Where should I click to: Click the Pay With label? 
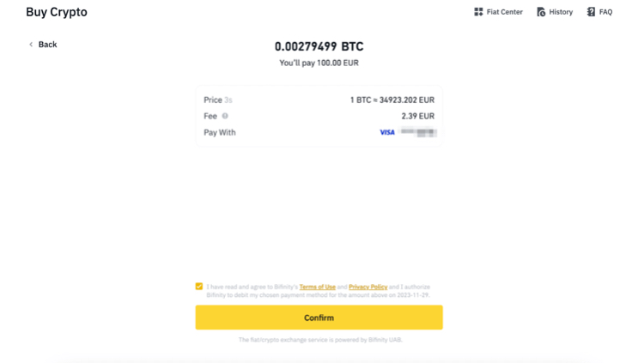(220, 133)
